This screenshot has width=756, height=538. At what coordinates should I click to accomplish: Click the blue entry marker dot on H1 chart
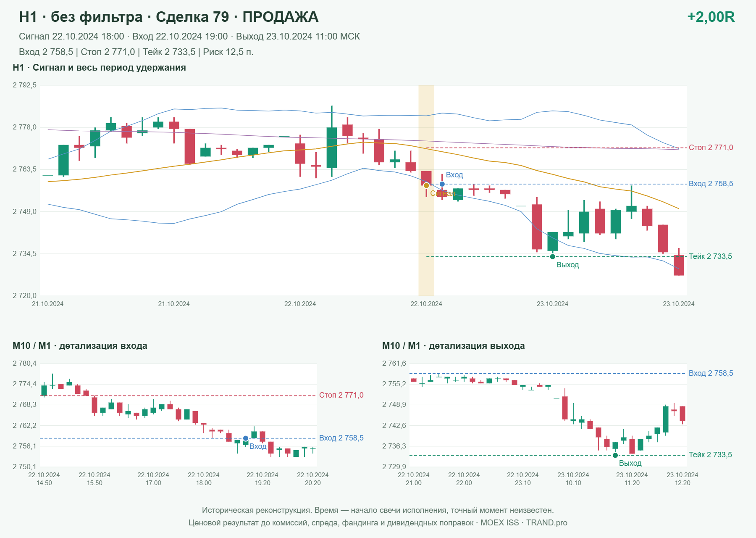pyautogui.click(x=442, y=184)
